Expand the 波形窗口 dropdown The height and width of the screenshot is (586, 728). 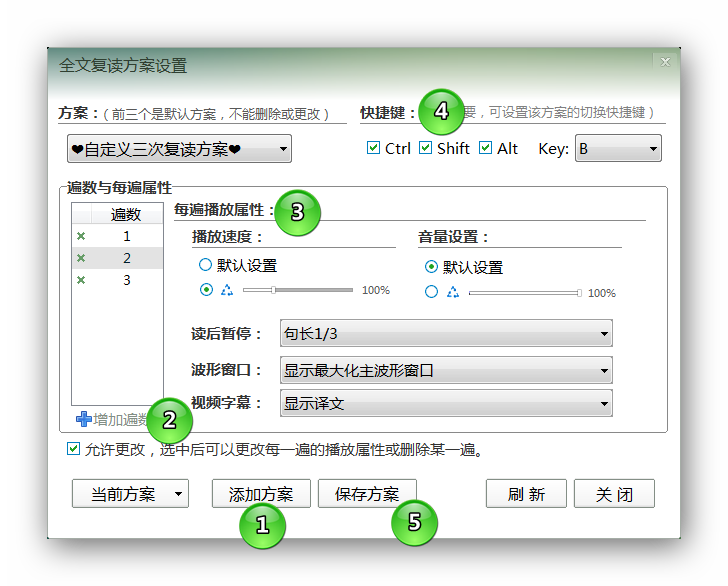click(x=446, y=370)
